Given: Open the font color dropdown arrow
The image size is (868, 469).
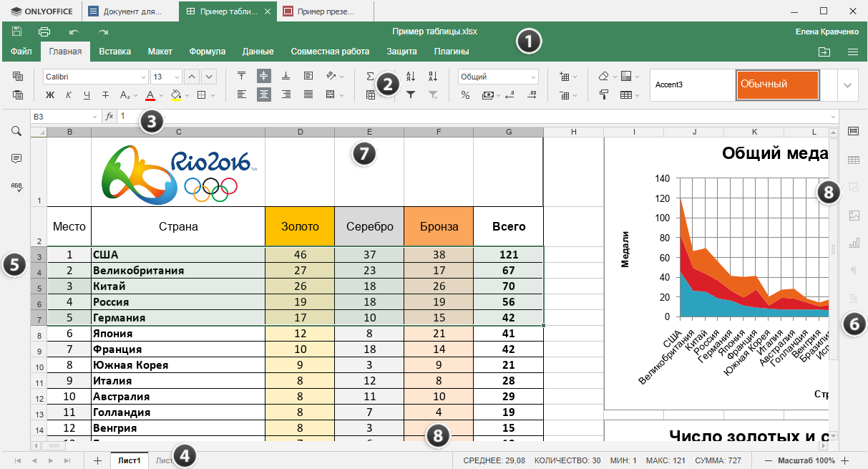Looking at the screenshot, I should point(162,95).
